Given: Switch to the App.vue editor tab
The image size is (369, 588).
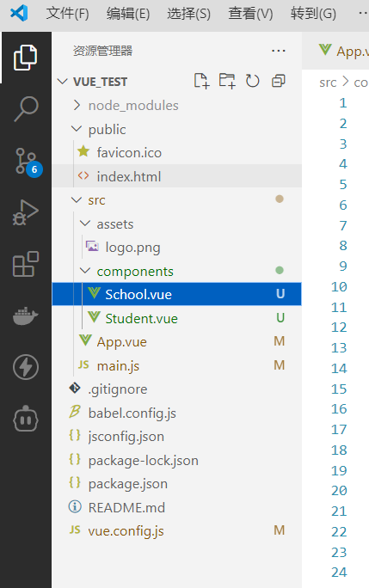Looking at the screenshot, I should (343, 51).
